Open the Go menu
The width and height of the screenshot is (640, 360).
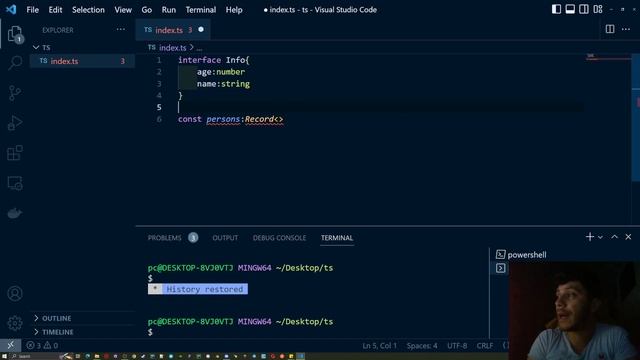(x=147, y=10)
